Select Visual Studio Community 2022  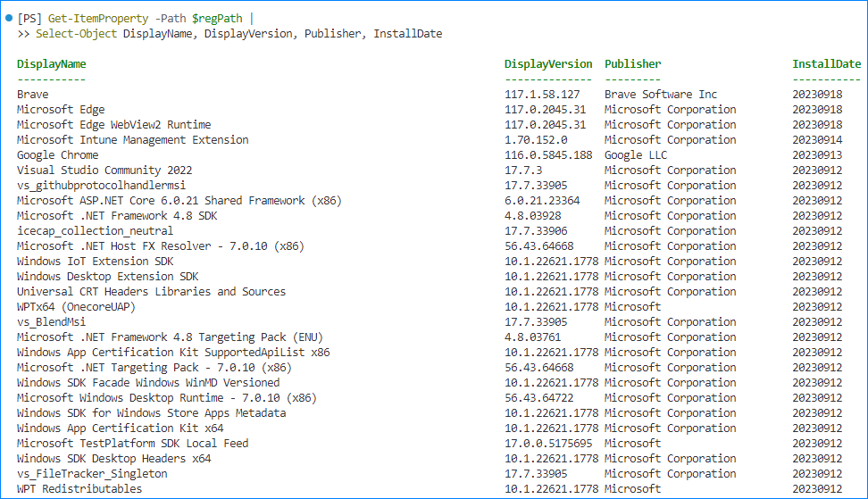coord(104,170)
